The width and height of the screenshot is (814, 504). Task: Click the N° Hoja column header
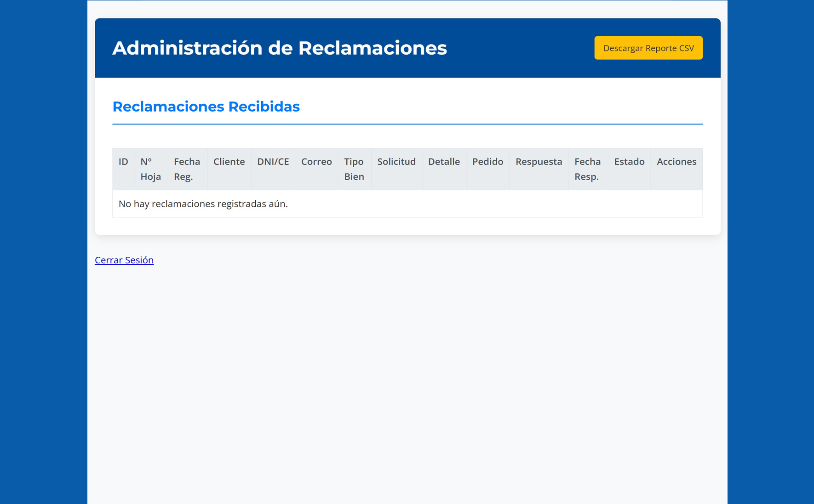click(150, 169)
